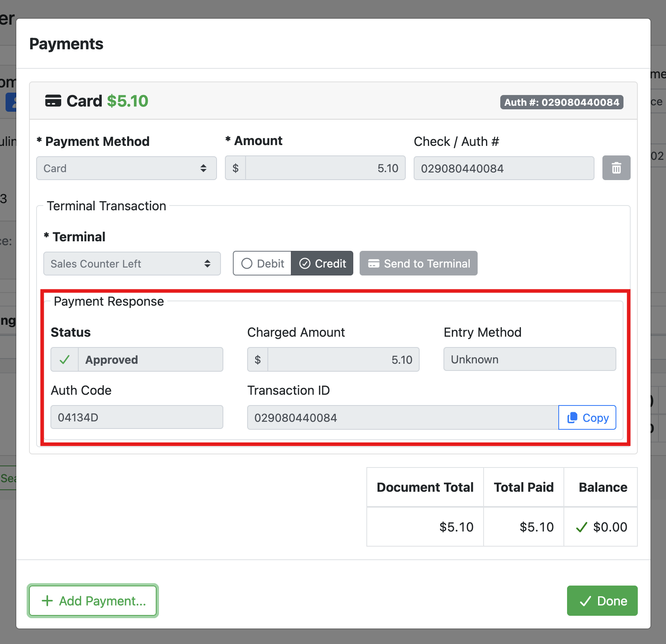Open the Payment Method dropdown

(126, 168)
